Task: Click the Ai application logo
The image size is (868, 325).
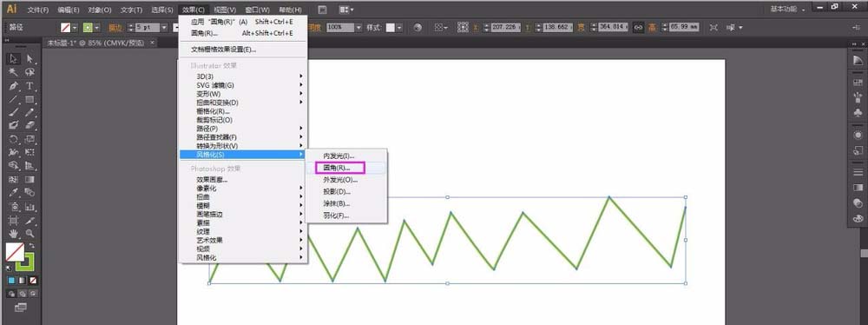Action: coord(11,9)
